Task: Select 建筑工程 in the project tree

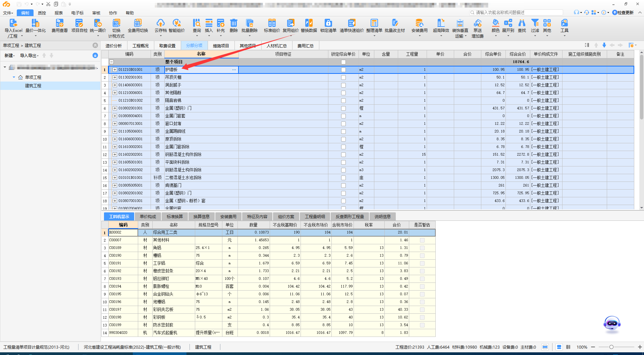Action: [x=33, y=86]
